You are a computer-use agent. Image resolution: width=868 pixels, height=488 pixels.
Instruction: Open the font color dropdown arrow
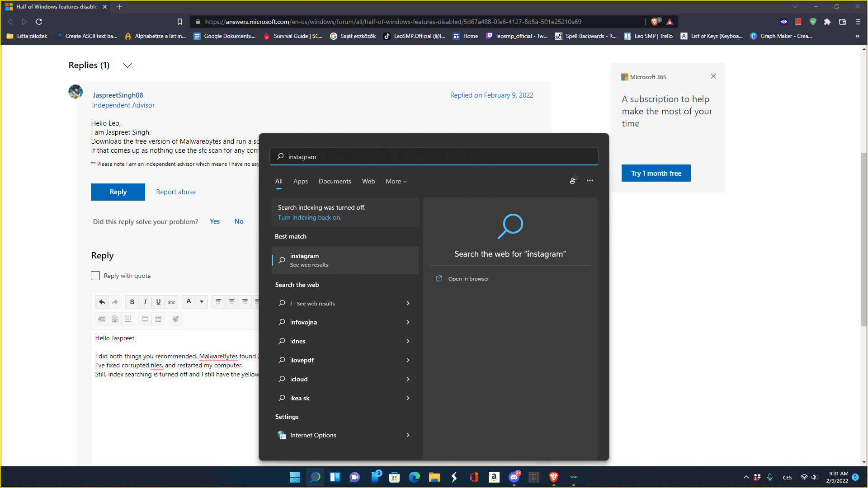click(x=202, y=301)
